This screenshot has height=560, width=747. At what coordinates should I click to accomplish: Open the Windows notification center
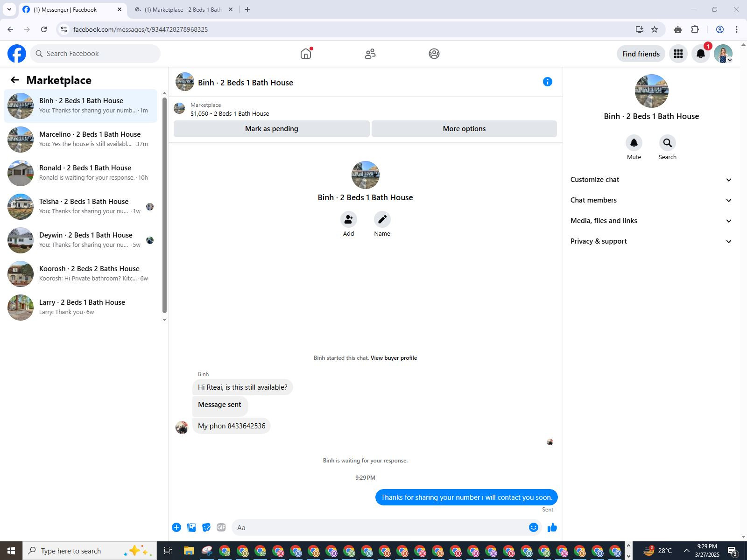733,551
